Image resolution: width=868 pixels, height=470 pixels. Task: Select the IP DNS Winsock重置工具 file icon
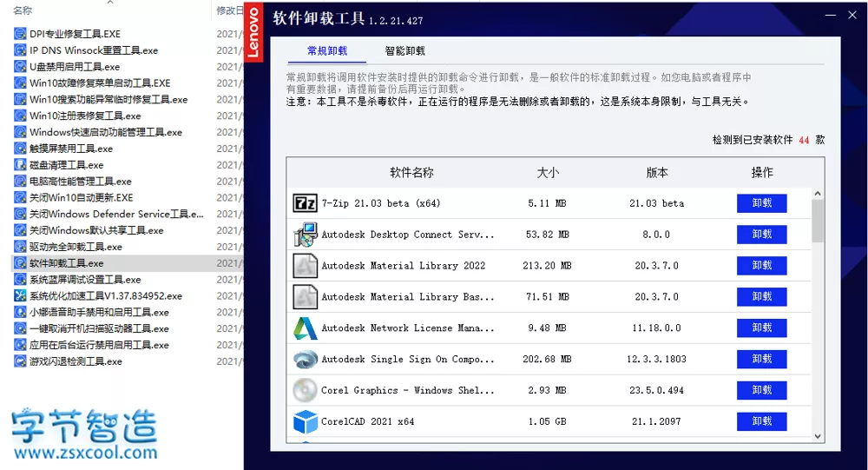(20, 50)
